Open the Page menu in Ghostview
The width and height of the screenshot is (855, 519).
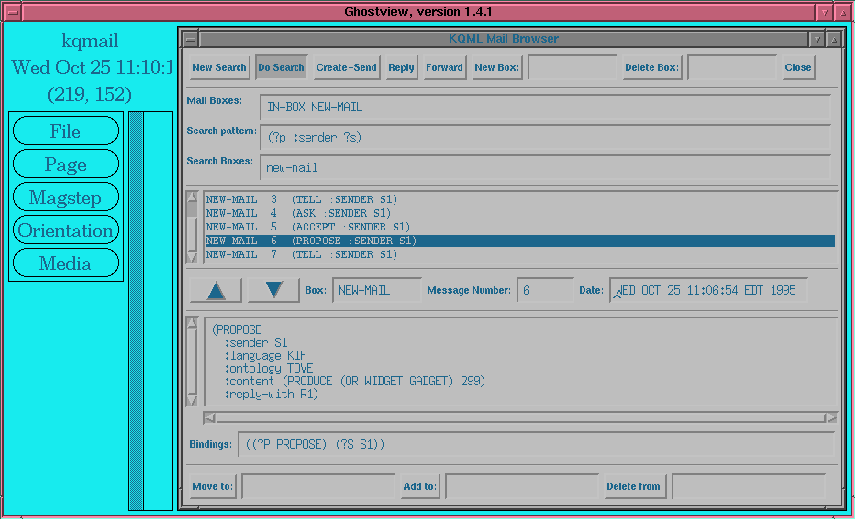pos(65,164)
